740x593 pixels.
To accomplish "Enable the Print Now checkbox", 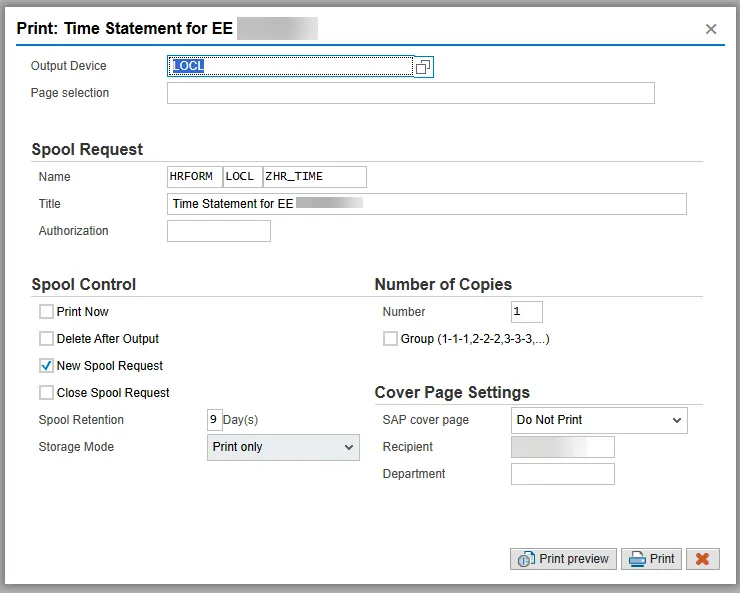I will [47, 312].
